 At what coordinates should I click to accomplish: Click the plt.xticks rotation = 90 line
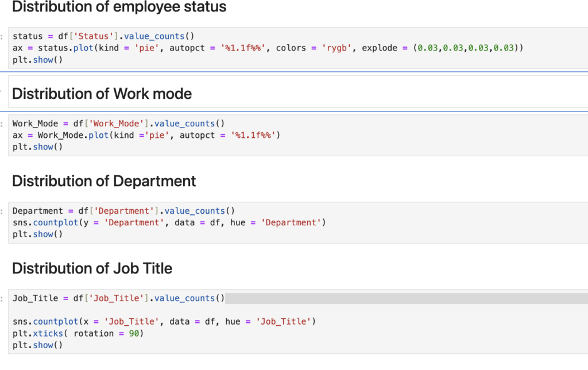click(x=78, y=333)
